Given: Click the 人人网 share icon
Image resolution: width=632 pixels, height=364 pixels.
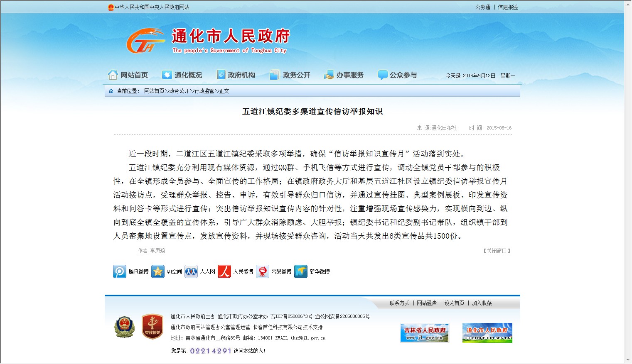Looking at the screenshot, I should coord(191,271).
